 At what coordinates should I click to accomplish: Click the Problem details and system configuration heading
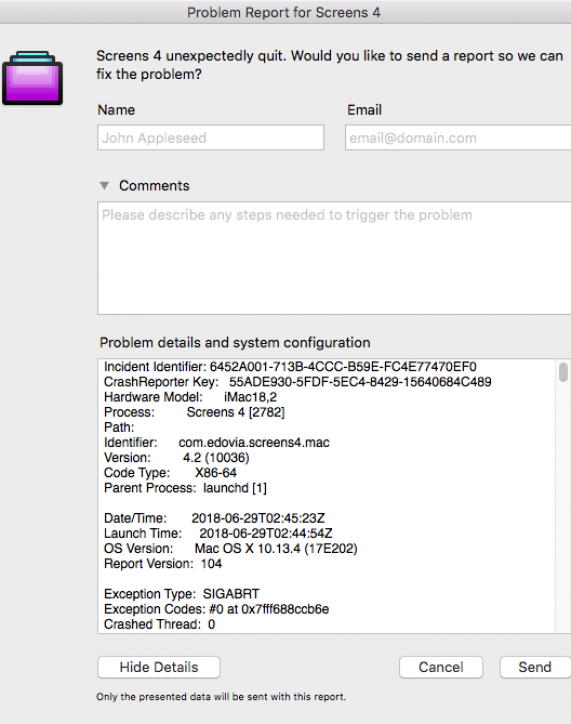click(x=235, y=343)
